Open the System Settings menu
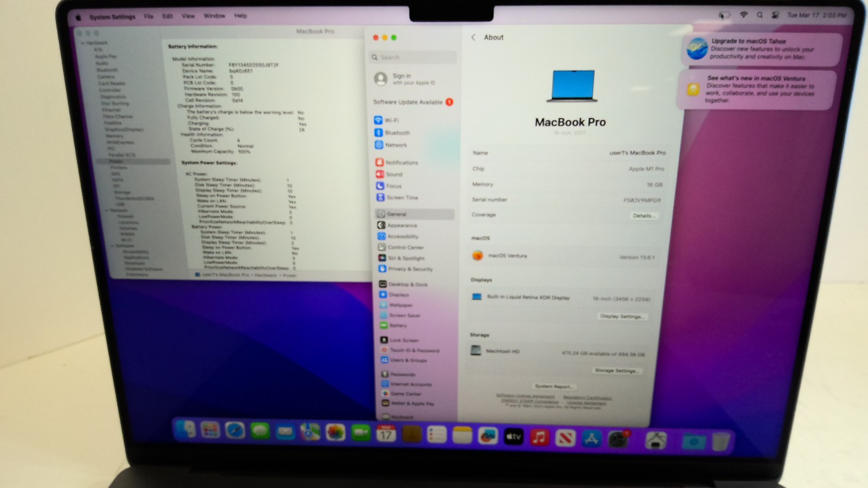The image size is (868, 488). (112, 17)
